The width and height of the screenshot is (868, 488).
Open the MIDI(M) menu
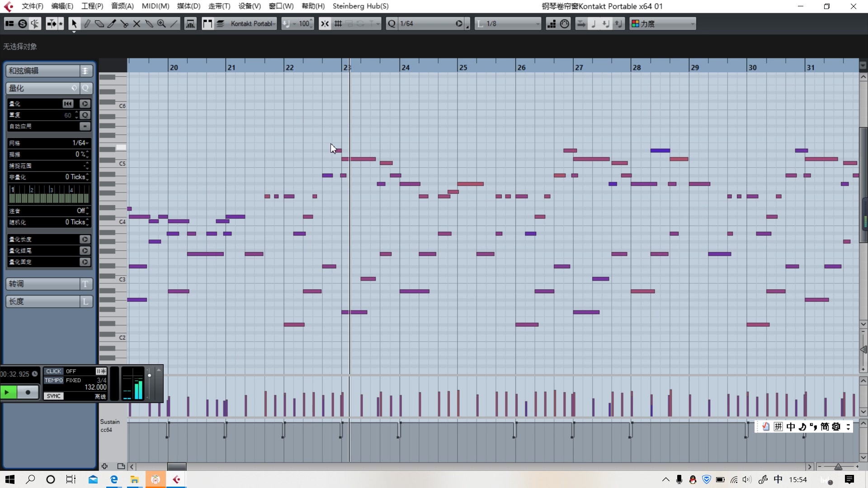point(155,6)
